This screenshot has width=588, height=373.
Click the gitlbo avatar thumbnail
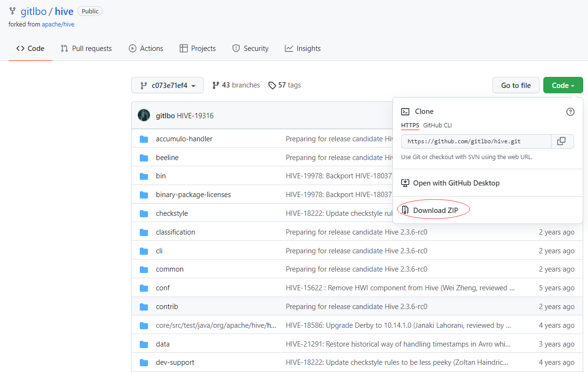point(144,115)
